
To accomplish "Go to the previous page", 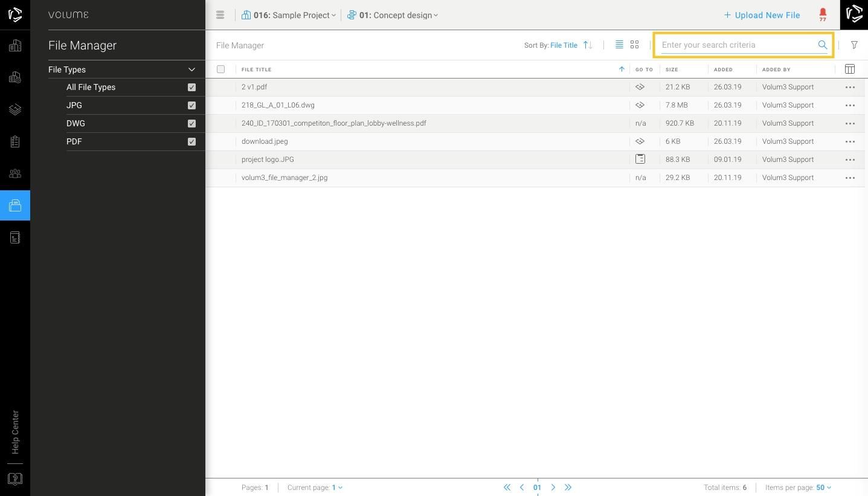I will tap(522, 488).
